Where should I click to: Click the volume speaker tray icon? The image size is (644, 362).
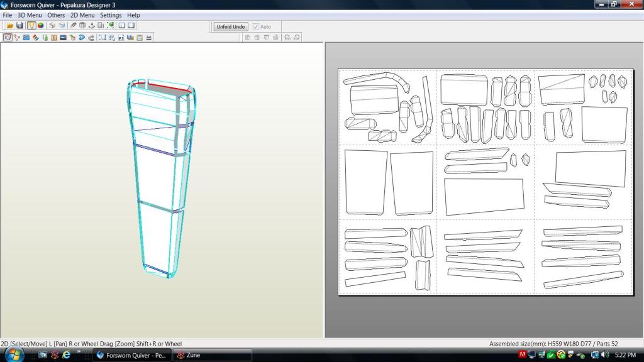tap(604, 354)
